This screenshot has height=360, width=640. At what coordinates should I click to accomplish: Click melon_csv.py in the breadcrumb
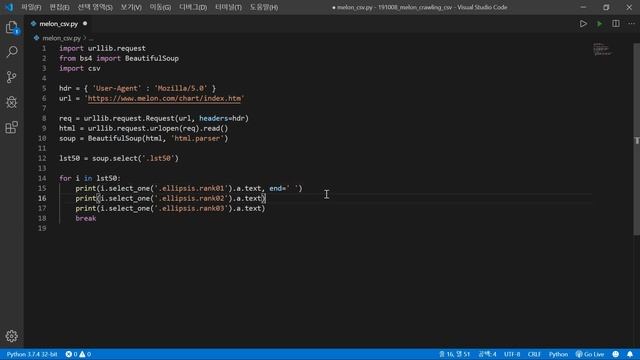[61, 38]
